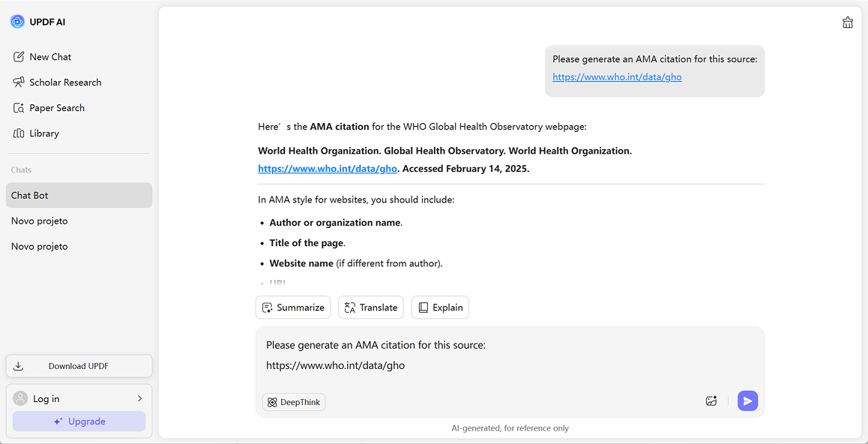Click the UPDF AI logo icon
Viewport: 868px width, 444px height.
coord(17,22)
